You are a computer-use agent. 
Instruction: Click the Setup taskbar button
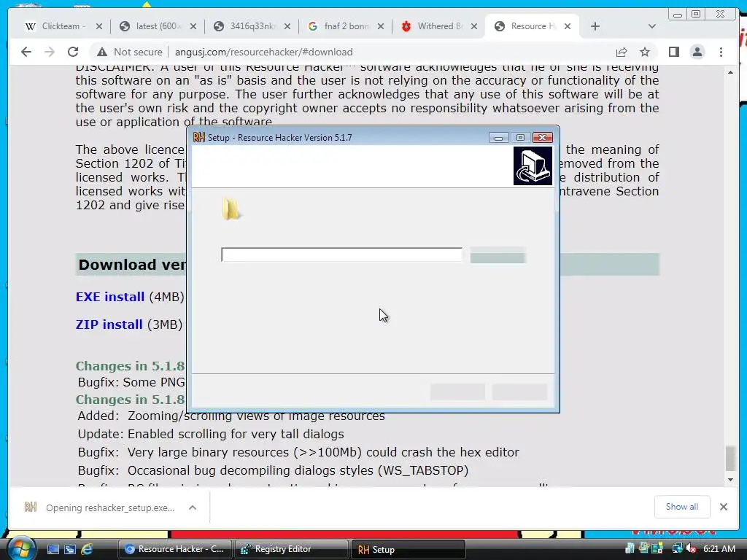pos(408,549)
